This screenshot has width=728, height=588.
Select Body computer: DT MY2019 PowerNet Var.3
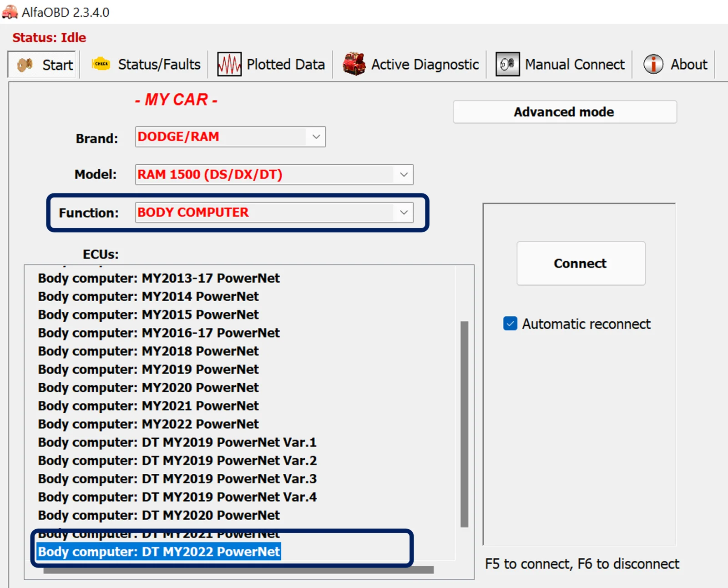coord(177,479)
